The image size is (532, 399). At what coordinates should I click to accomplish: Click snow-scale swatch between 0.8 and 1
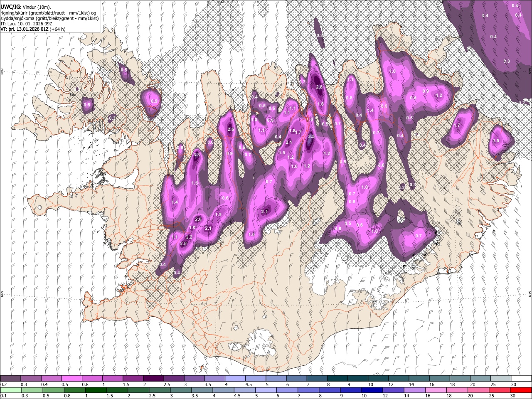coord(92,378)
